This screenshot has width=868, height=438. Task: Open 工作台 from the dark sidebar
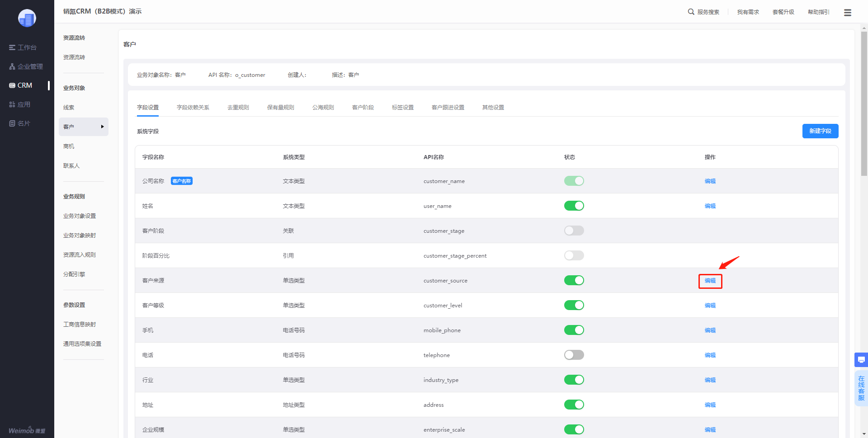23,47
